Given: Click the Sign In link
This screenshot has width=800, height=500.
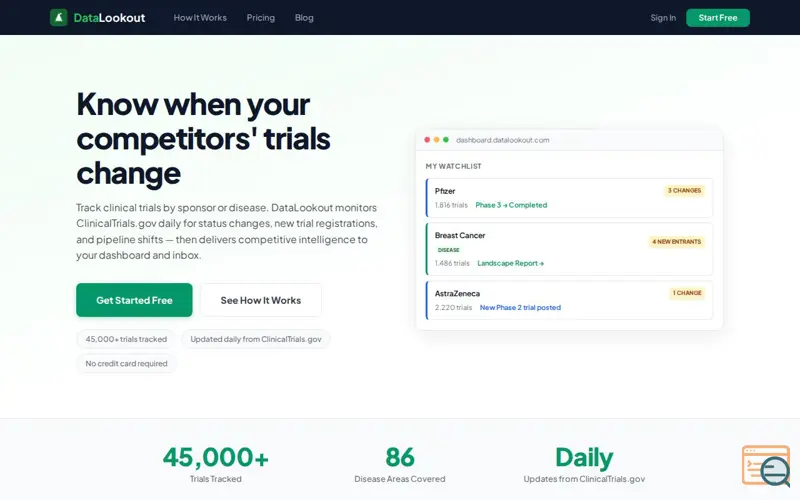Looking at the screenshot, I should tap(663, 18).
